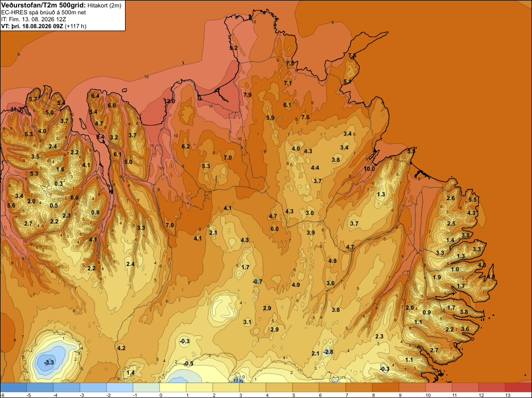532x398 pixels.
Task: Click the 0.9 temperature value
Action: [427, 312]
